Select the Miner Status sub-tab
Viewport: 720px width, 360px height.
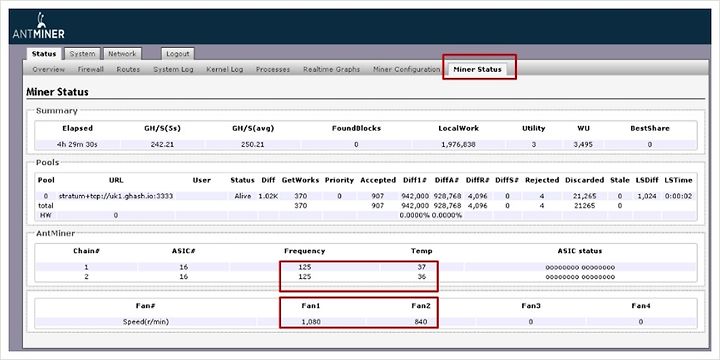click(477, 69)
